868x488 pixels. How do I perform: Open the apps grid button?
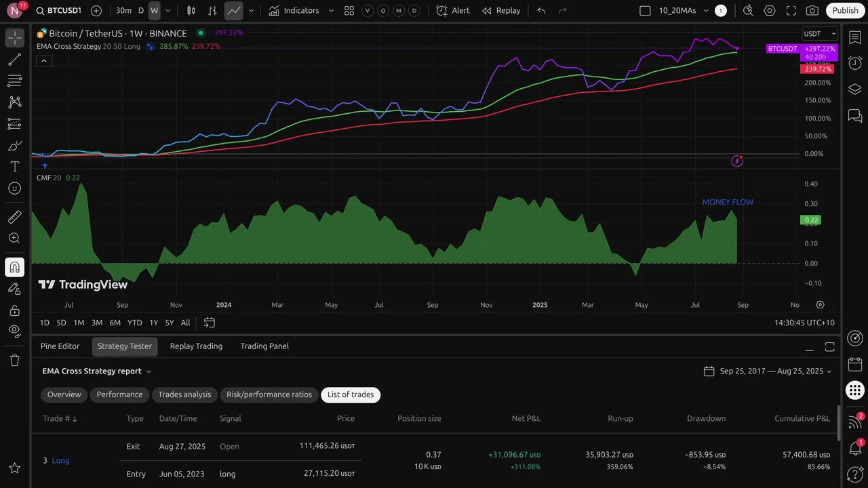coord(854,390)
